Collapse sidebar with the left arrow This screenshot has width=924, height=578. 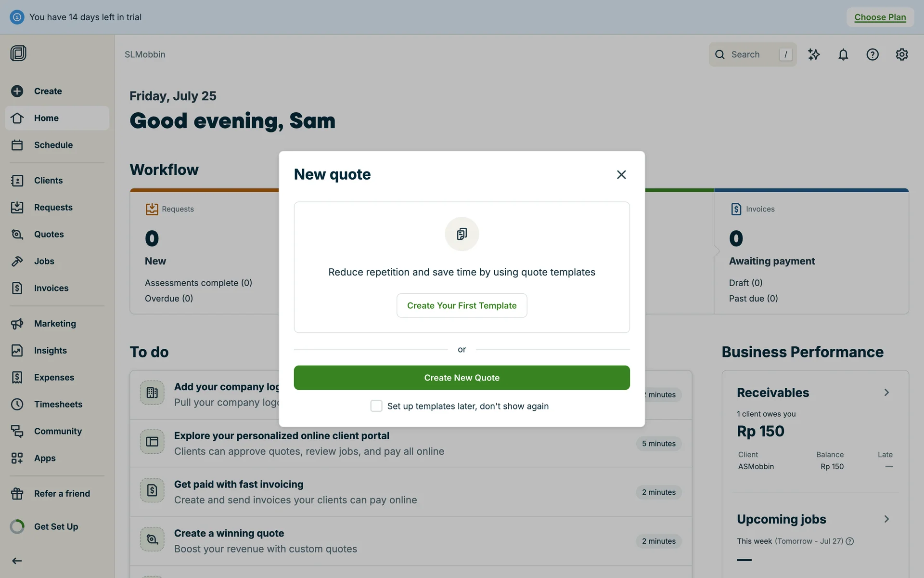17,561
